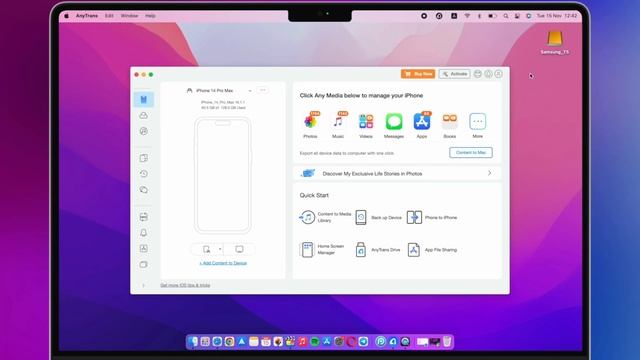Click Add Content to Device link
Viewport: 640px width, 360px height.
pos(223,263)
